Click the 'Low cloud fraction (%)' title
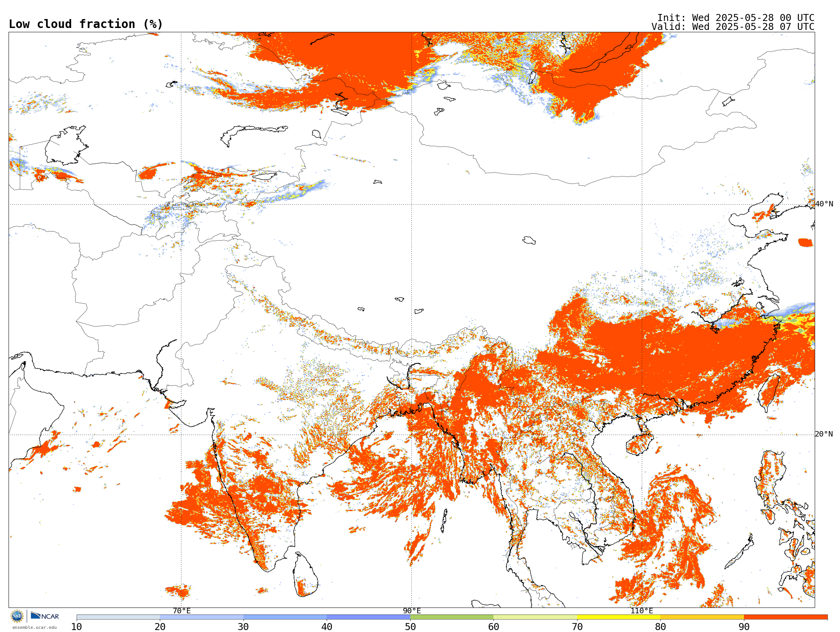The image size is (840, 632). pyautogui.click(x=86, y=24)
